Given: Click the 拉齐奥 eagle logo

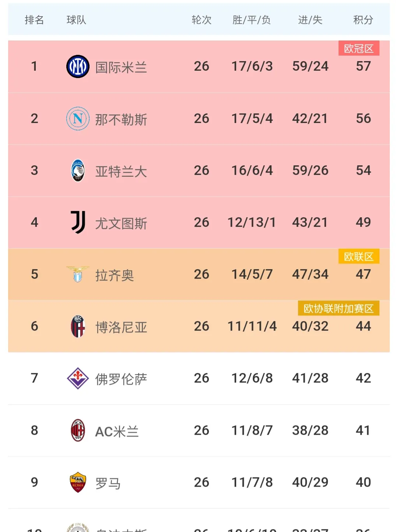Looking at the screenshot, I should click(77, 274).
